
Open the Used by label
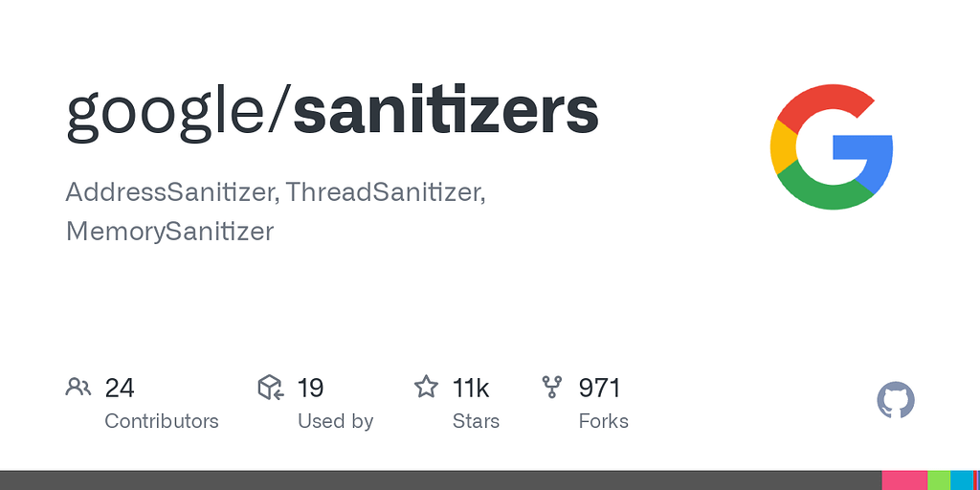(x=335, y=421)
